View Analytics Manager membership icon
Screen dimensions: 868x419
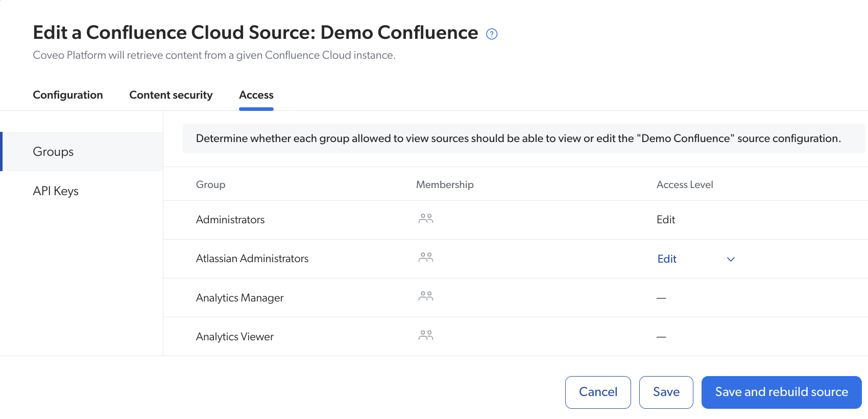click(x=426, y=296)
